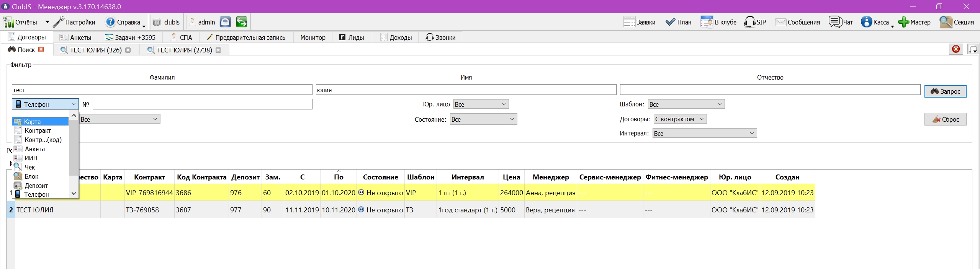This screenshot has width=980, height=269.
Task: Expand the Отчёты dropdown arrow
Action: click(47, 22)
